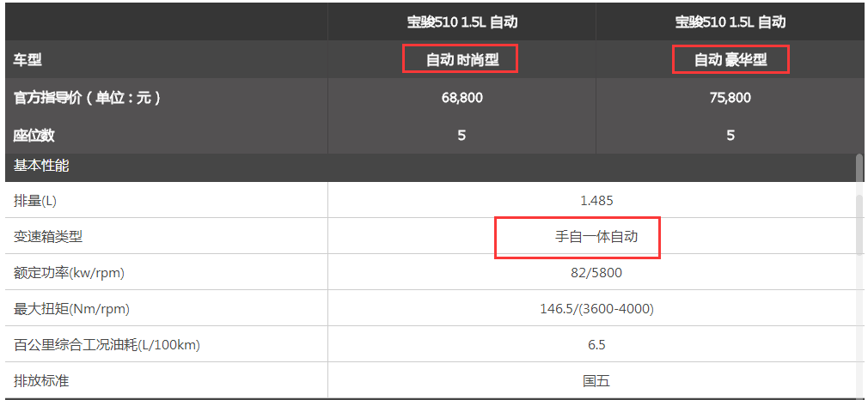The image size is (868, 400).
Task: Click the 官方指导价 header label
Action: 88,98
